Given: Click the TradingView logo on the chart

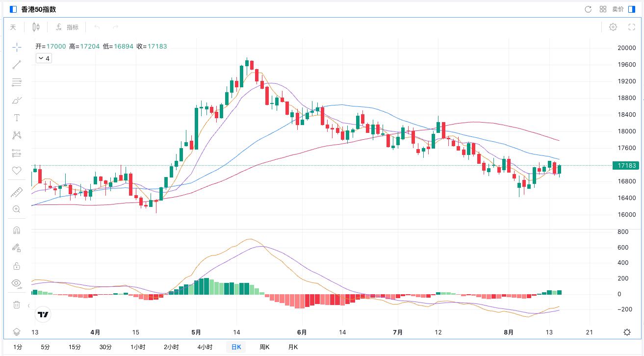Looking at the screenshot, I should point(43,314).
